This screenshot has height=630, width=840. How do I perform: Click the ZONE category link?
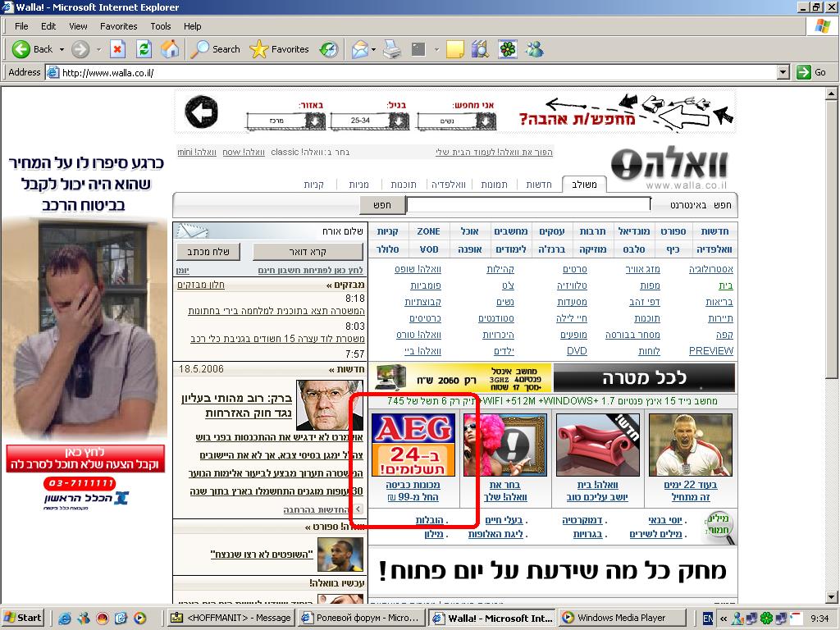click(428, 231)
